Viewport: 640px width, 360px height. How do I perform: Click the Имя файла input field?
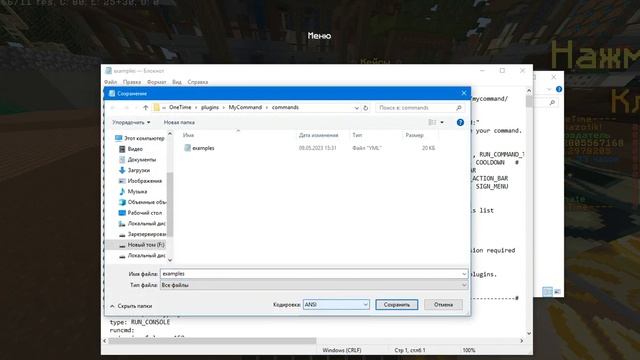pyautogui.click(x=310, y=274)
